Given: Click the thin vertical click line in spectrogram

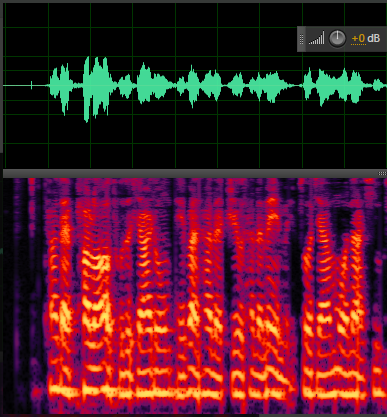Looking at the screenshot, I should pyautogui.click(x=31, y=267).
